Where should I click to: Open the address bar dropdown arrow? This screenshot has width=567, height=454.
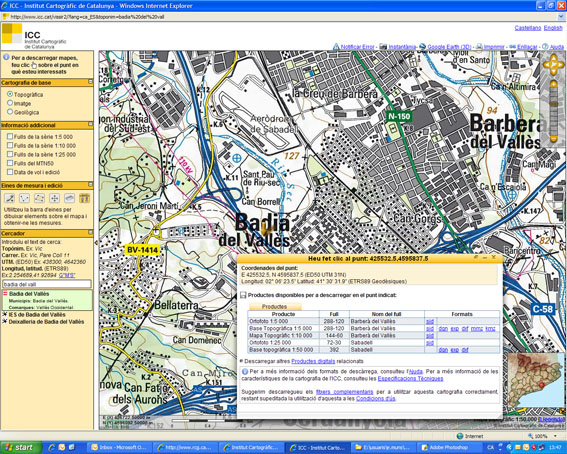(561, 17)
